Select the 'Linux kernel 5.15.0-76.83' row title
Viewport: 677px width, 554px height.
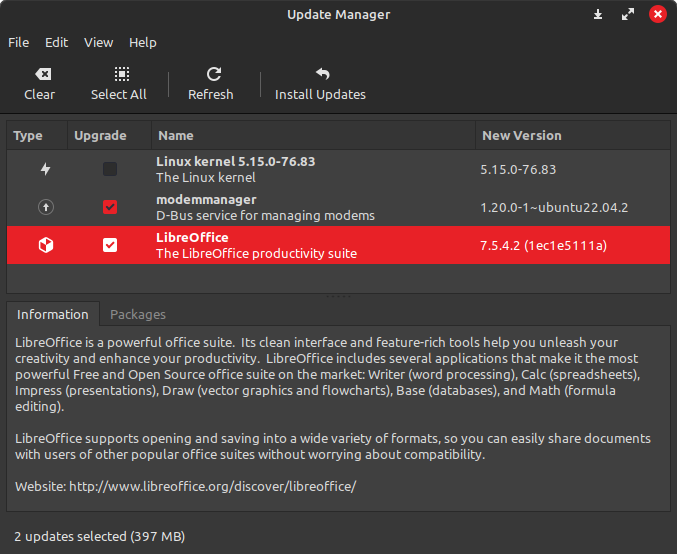click(236, 161)
